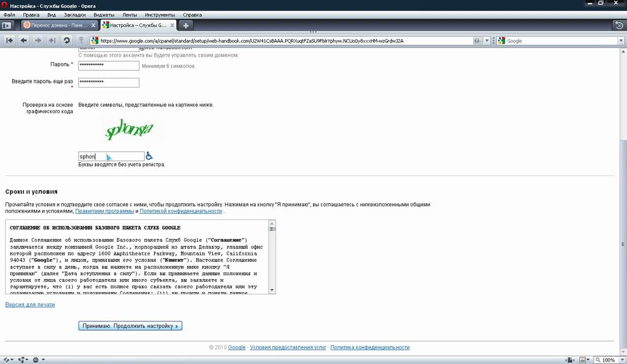
Task: Go forward with the Forward arrow
Action: [x=38, y=41]
